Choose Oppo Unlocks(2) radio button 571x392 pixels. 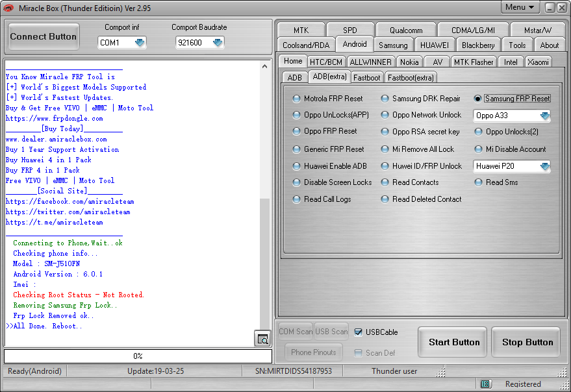[507, 132]
